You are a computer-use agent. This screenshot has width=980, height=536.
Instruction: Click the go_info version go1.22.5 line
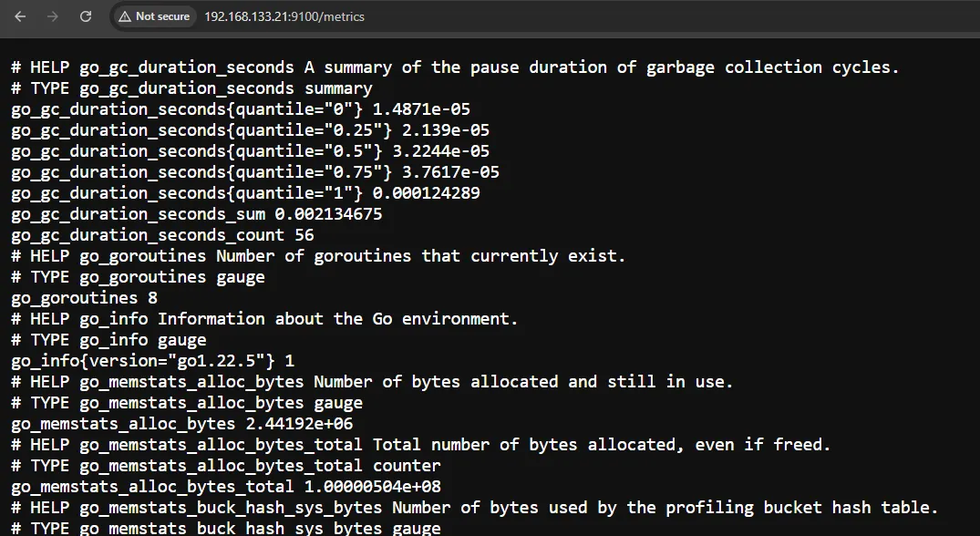point(152,361)
